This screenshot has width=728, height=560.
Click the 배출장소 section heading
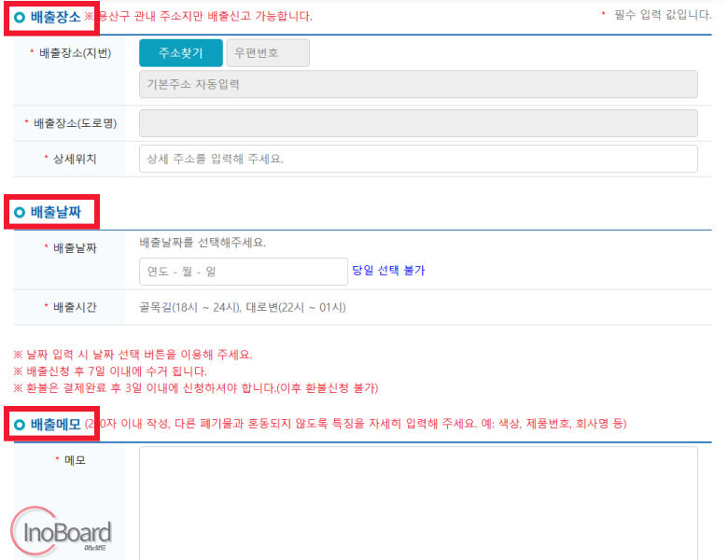pos(55,17)
